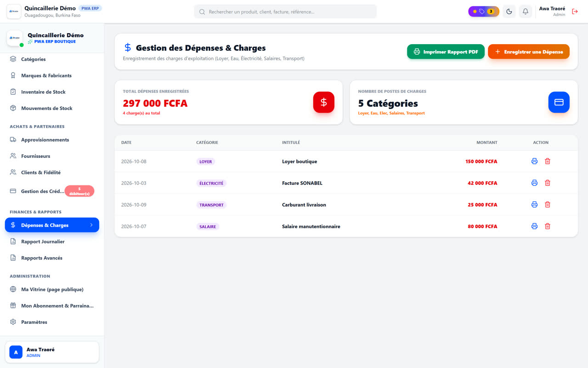The image size is (588, 368).
Task: Delete the Loyer boutique expense
Action: pyautogui.click(x=548, y=161)
